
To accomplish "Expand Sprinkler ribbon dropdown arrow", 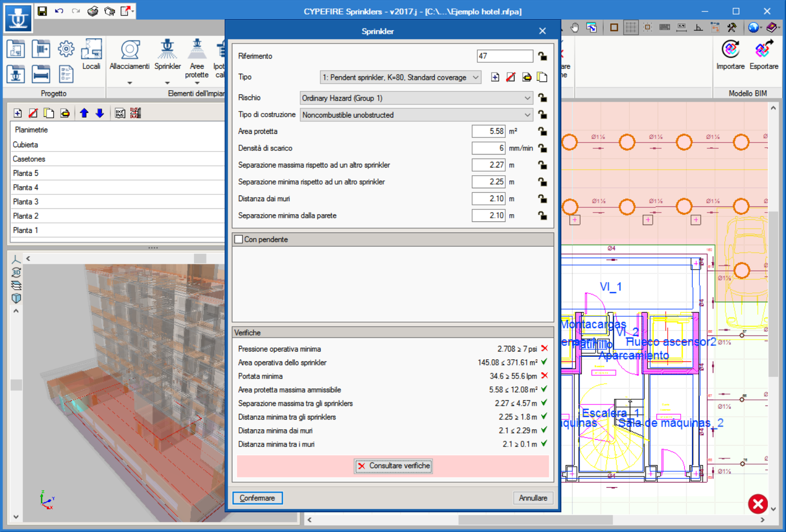I will click(x=167, y=83).
